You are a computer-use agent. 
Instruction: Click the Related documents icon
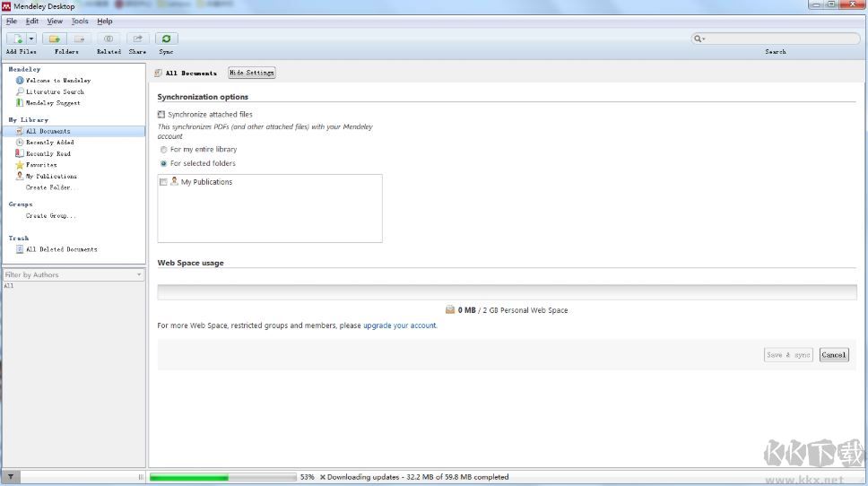coord(108,39)
